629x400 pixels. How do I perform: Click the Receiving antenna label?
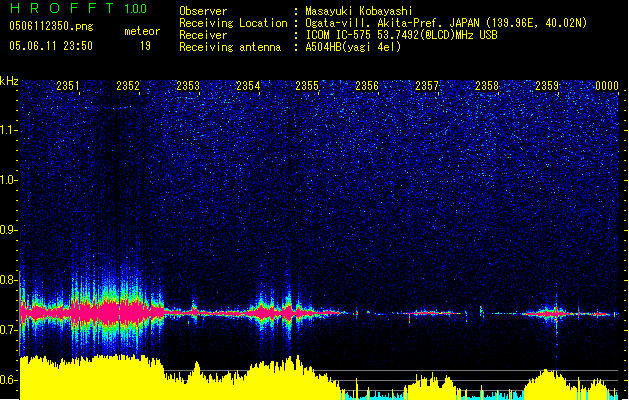click(230, 47)
